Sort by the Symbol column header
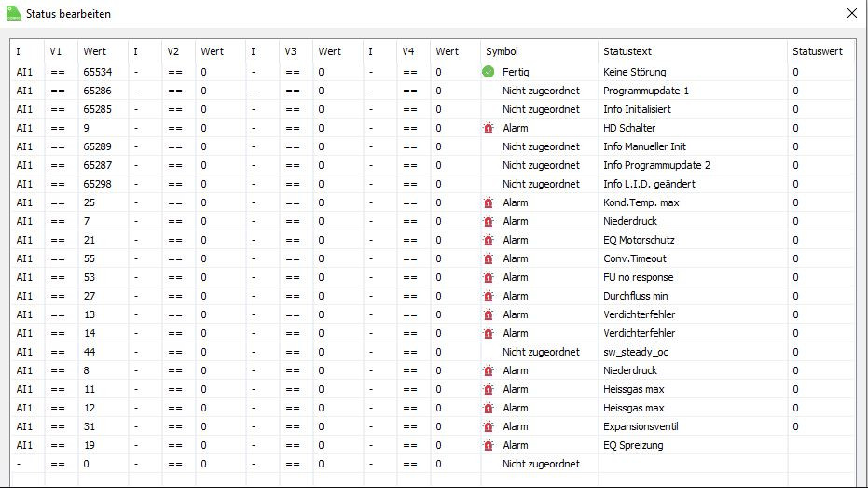Image resolution: width=868 pixels, height=488 pixels. (x=502, y=51)
